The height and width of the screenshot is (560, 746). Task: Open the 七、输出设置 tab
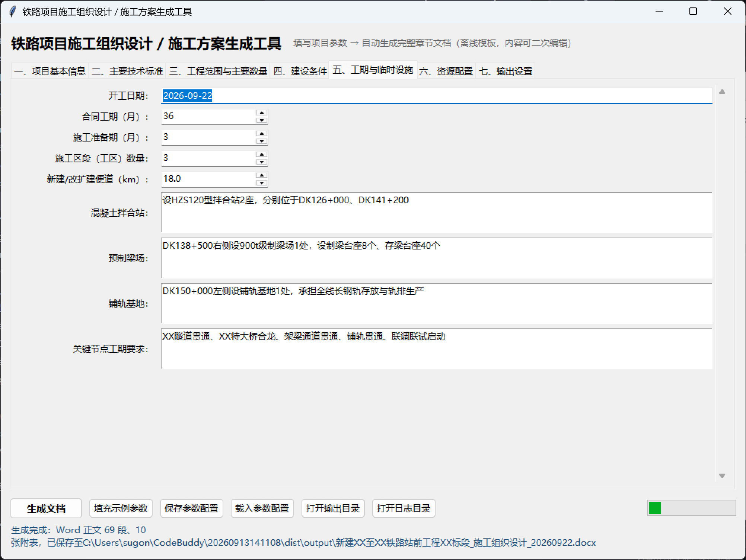click(506, 71)
